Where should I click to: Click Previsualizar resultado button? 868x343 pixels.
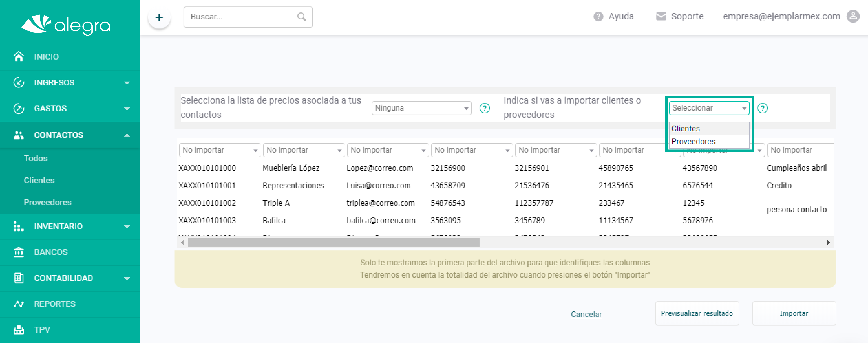point(697,313)
